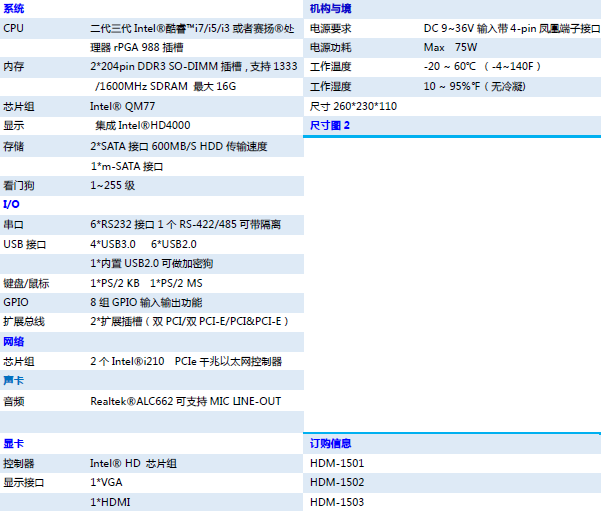
Task: Click the -20 ~ 60℃ temperature value
Action: click(482, 66)
